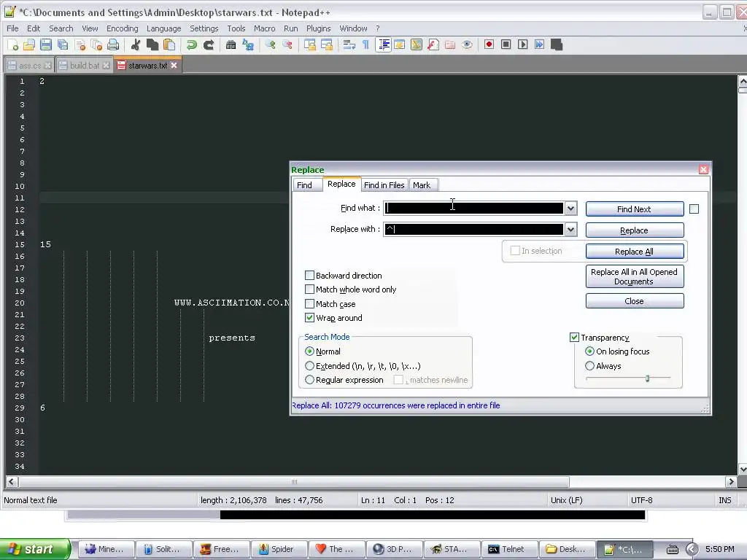This screenshot has height=560, width=747.
Task: Click the Redo arrow icon
Action: (x=208, y=44)
